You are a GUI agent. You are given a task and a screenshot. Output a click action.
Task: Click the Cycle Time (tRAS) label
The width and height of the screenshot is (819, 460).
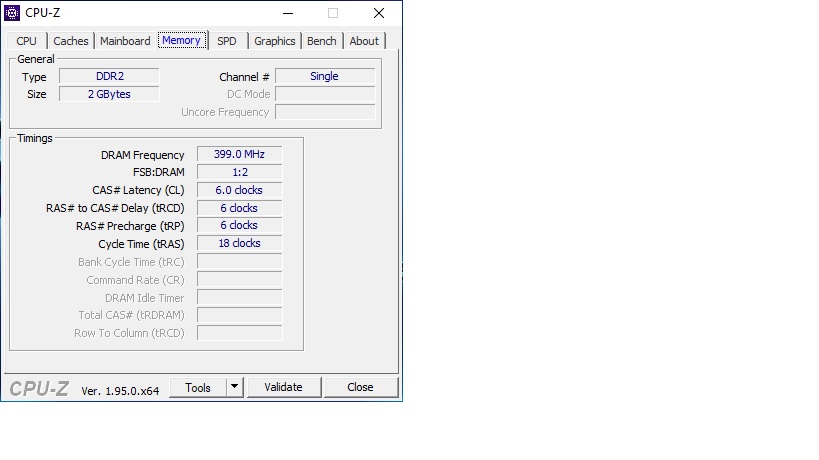pos(141,244)
